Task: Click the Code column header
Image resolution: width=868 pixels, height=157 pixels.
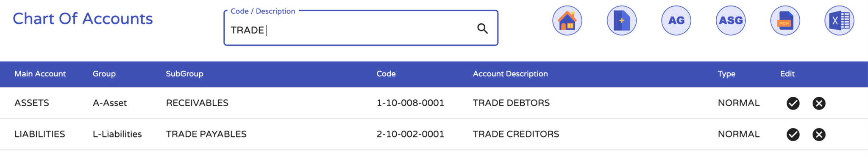Action: (386, 74)
